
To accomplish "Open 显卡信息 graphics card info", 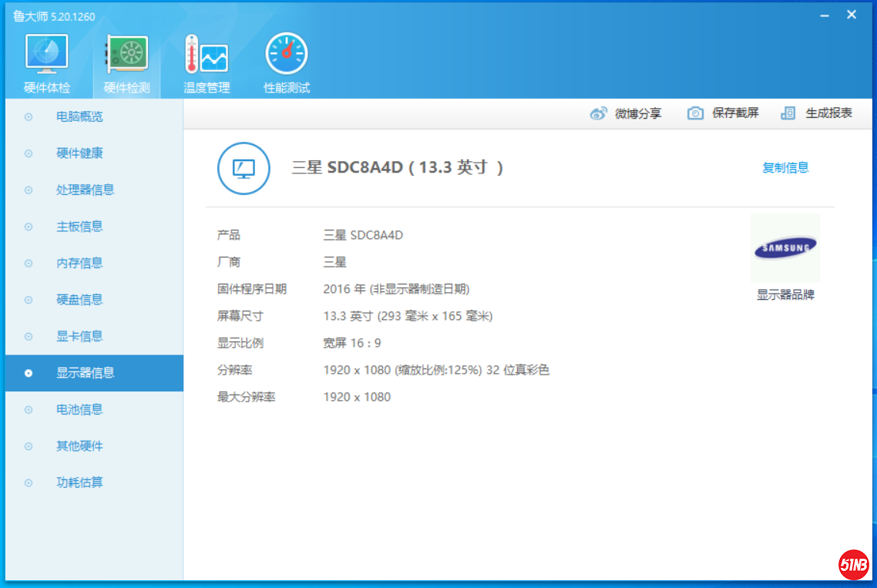I will [79, 337].
